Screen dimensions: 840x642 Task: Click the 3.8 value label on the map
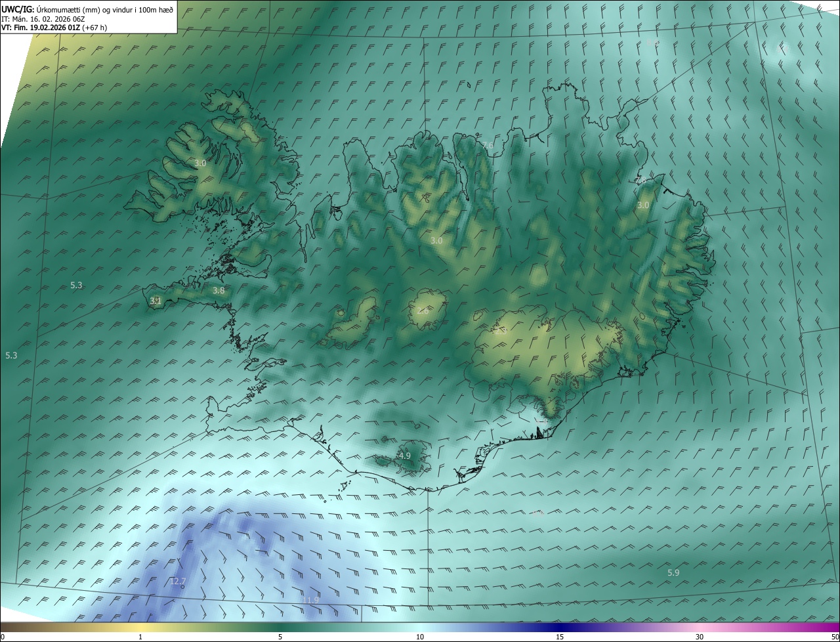(219, 290)
